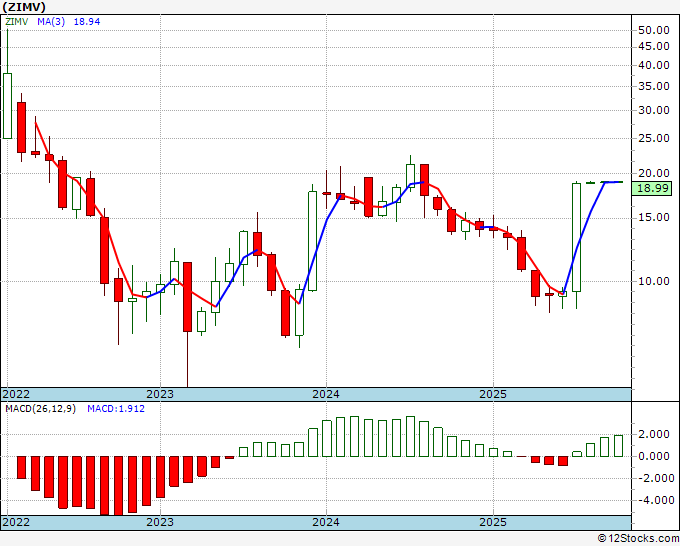The height and width of the screenshot is (546, 680).
Task: Click the 18.94 moving average value
Action: (x=87, y=22)
